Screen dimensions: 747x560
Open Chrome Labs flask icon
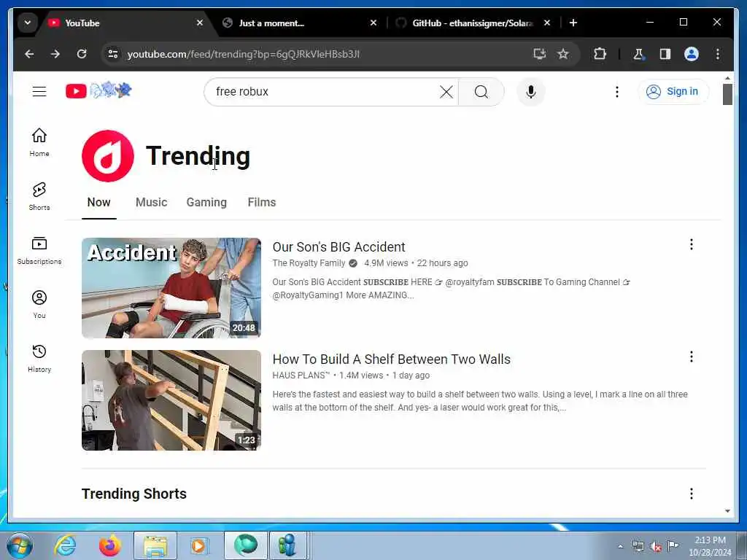pyautogui.click(x=638, y=54)
